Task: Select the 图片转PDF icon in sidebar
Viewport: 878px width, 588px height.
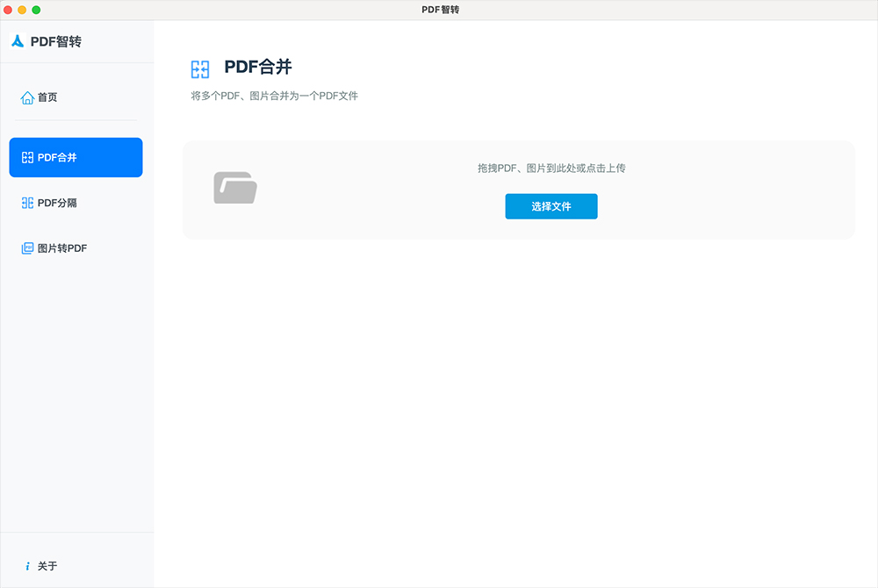Action: 26,248
